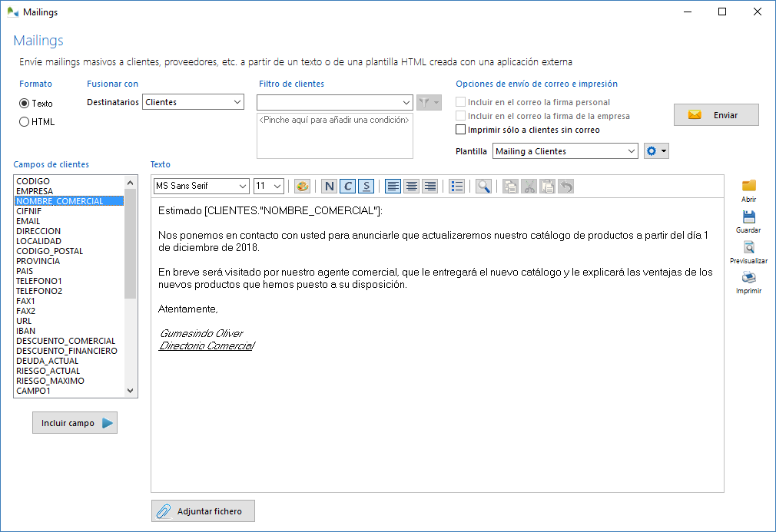Open font color palette

(302, 187)
